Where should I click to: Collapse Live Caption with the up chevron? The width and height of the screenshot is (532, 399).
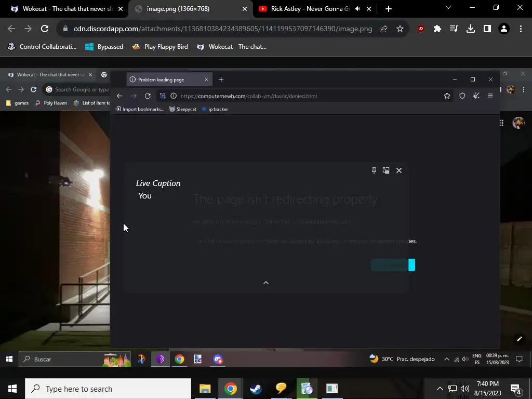pyautogui.click(x=266, y=283)
